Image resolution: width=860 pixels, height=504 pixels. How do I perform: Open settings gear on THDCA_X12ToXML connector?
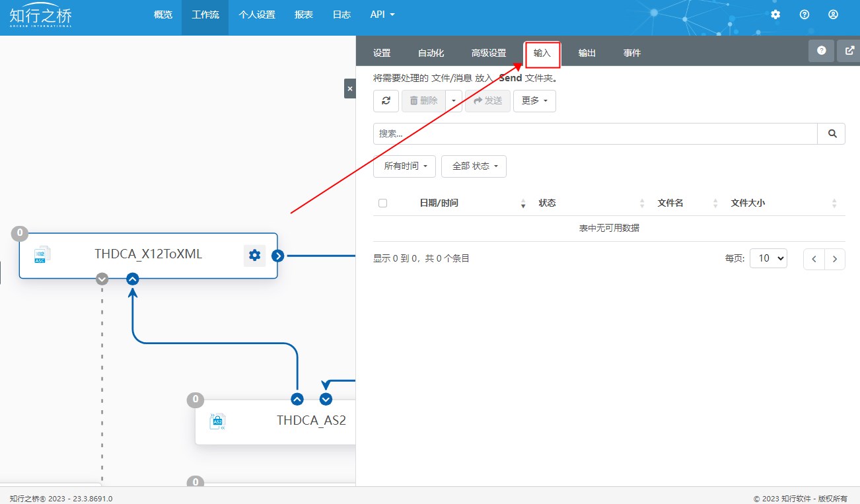254,256
